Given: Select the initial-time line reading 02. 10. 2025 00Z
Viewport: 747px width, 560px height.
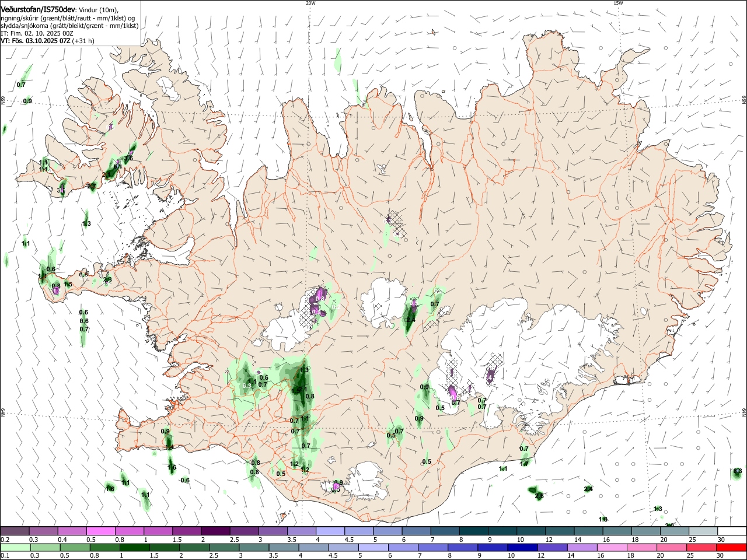Looking at the screenshot, I should coord(37,34).
